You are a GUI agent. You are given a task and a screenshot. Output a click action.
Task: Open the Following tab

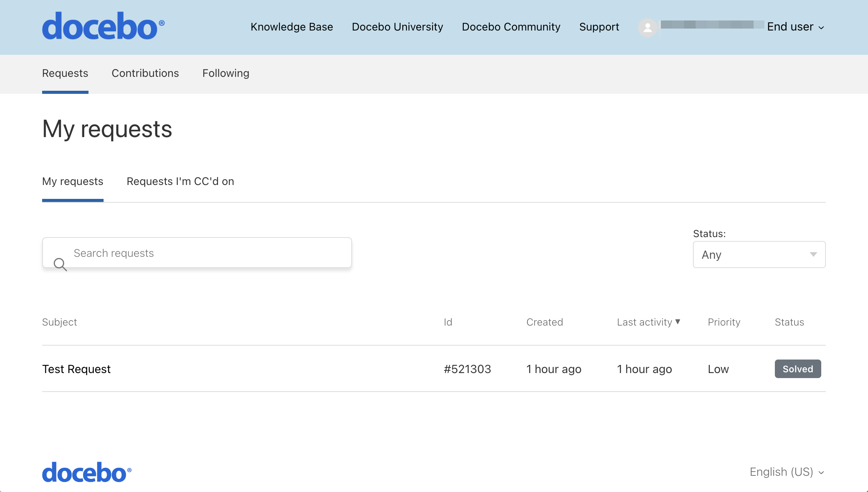click(x=226, y=73)
